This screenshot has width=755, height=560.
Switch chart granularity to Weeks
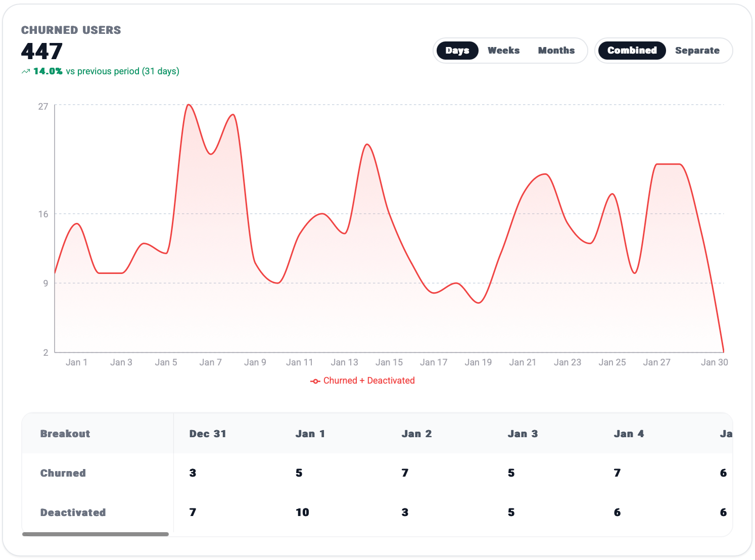coord(503,51)
